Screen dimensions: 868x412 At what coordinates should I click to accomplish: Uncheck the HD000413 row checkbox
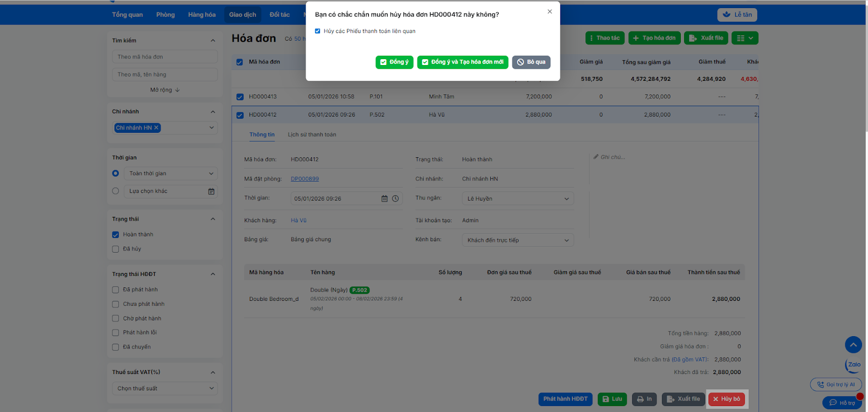(x=240, y=97)
